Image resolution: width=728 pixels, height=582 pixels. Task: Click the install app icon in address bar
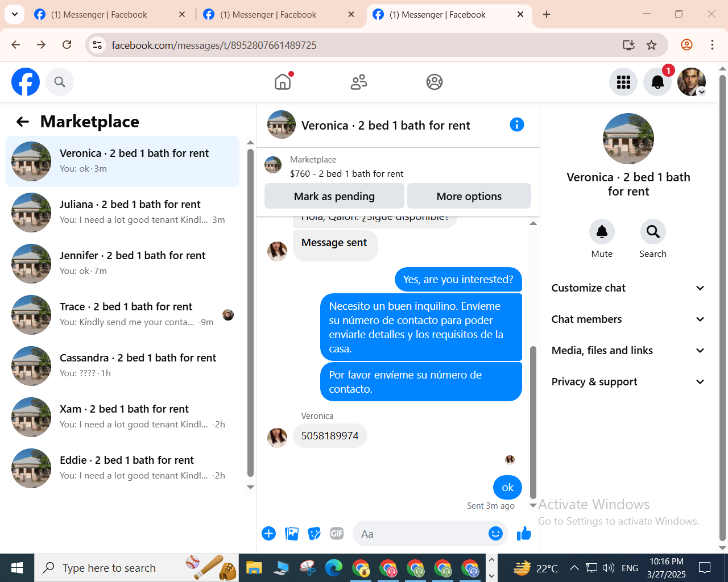[x=628, y=45]
